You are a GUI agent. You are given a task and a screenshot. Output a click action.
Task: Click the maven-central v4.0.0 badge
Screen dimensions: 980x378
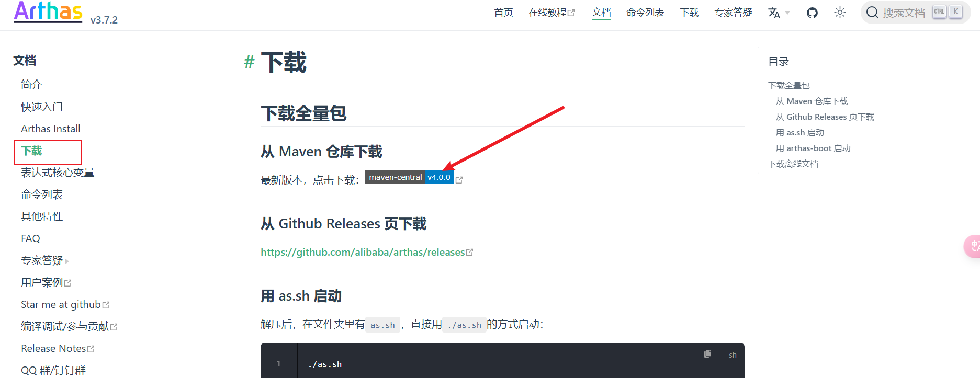pos(409,177)
